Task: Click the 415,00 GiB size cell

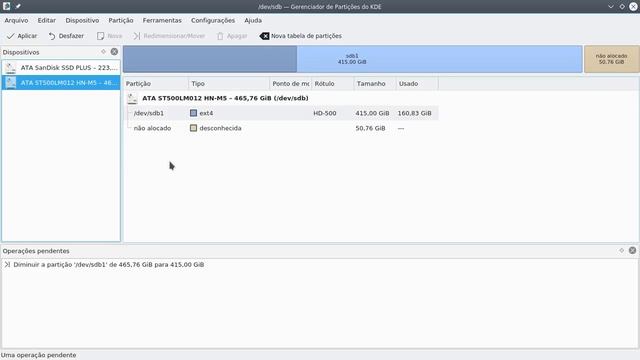Action: click(372, 113)
